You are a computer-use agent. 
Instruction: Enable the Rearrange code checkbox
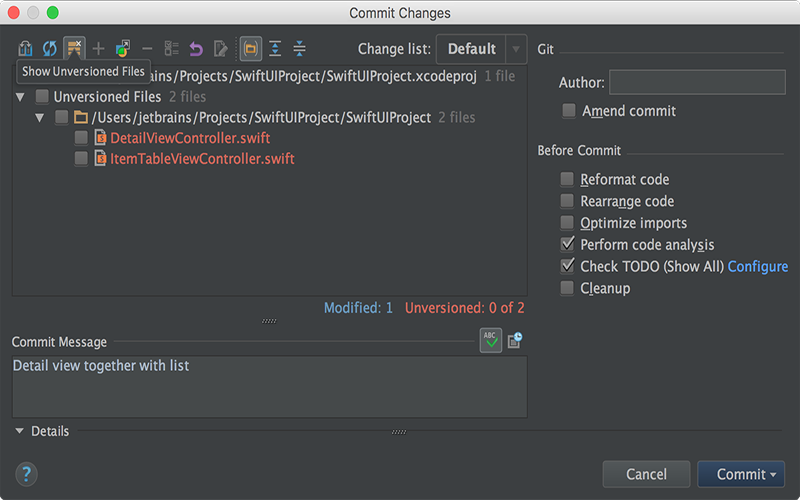[567, 201]
